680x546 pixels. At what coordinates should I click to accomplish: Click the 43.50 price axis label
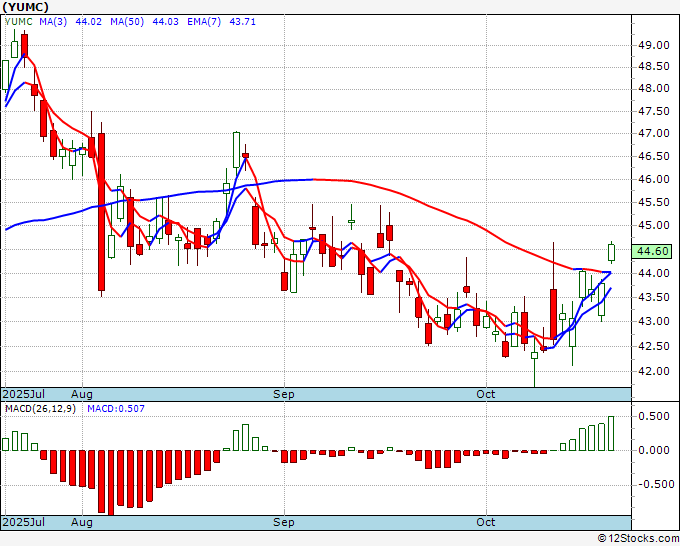pyautogui.click(x=653, y=298)
